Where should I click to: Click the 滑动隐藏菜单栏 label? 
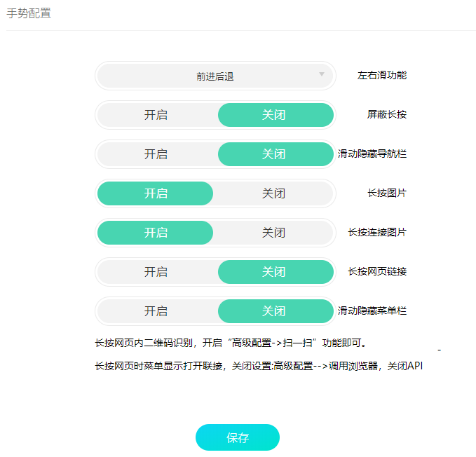point(372,311)
